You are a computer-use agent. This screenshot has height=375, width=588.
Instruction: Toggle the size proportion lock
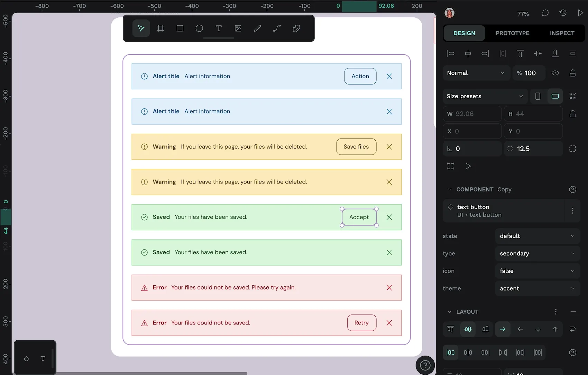[573, 114]
